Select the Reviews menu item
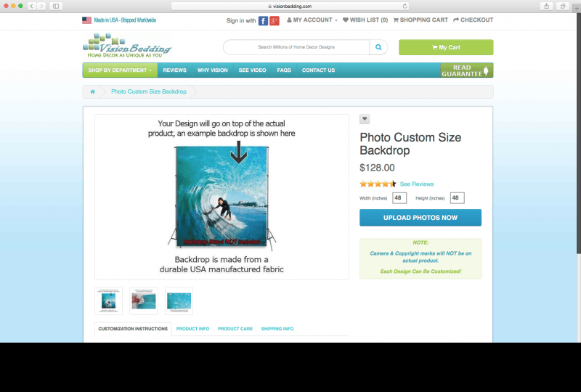Viewport: 581px width, 392px height. click(174, 70)
